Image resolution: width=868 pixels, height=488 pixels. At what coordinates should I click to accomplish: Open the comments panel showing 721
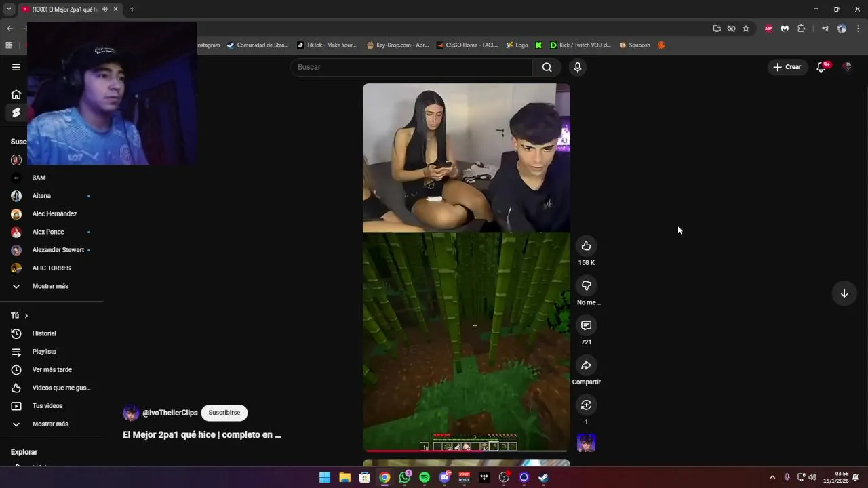click(x=586, y=326)
